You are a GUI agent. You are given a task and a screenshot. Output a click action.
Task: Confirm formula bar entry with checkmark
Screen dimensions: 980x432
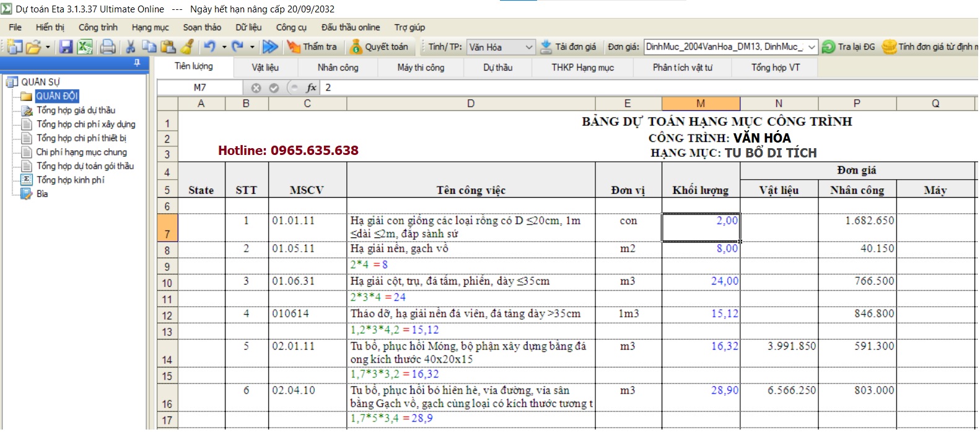(274, 88)
